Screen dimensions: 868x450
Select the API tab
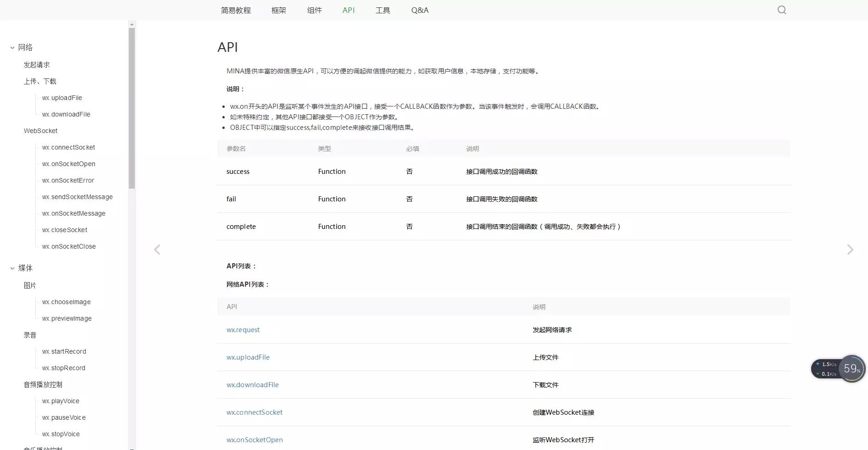click(x=348, y=10)
